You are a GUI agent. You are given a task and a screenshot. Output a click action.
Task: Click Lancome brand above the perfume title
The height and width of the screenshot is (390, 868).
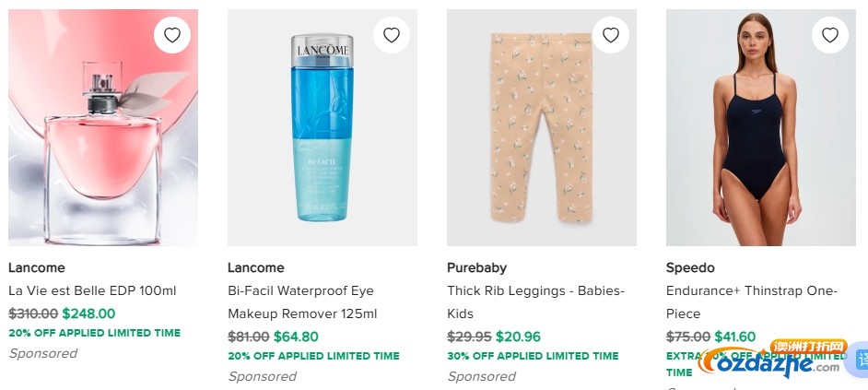click(37, 267)
